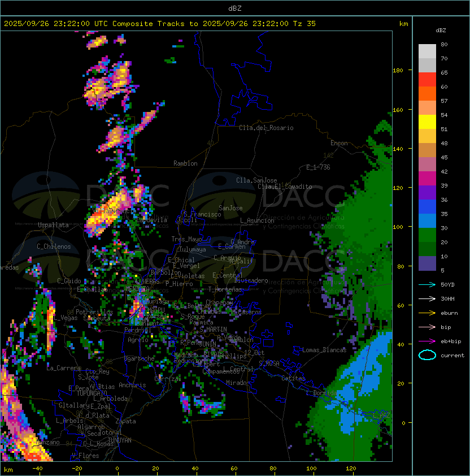The image size is (470, 476).
Task: Click the SanJose label east of S_Francisco
Action: coord(230,208)
